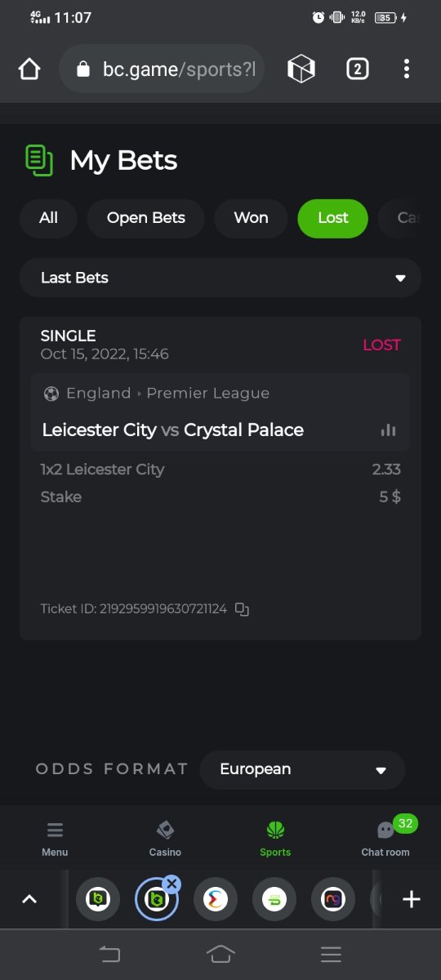Open the European odds format dropdown
This screenshot has width=441, height=980.
tap(302, 769)
